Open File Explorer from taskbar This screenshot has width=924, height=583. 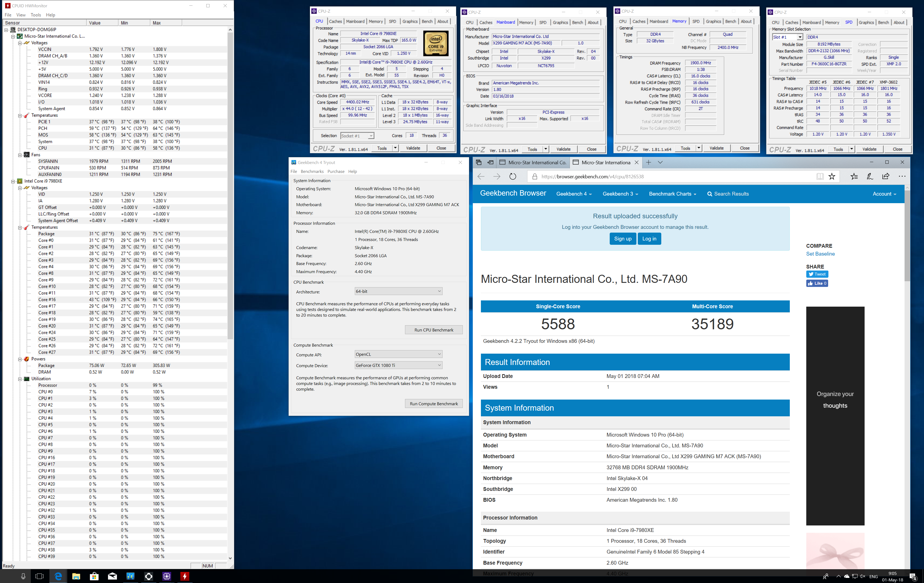pyautogui.click(x=76, y=576)
